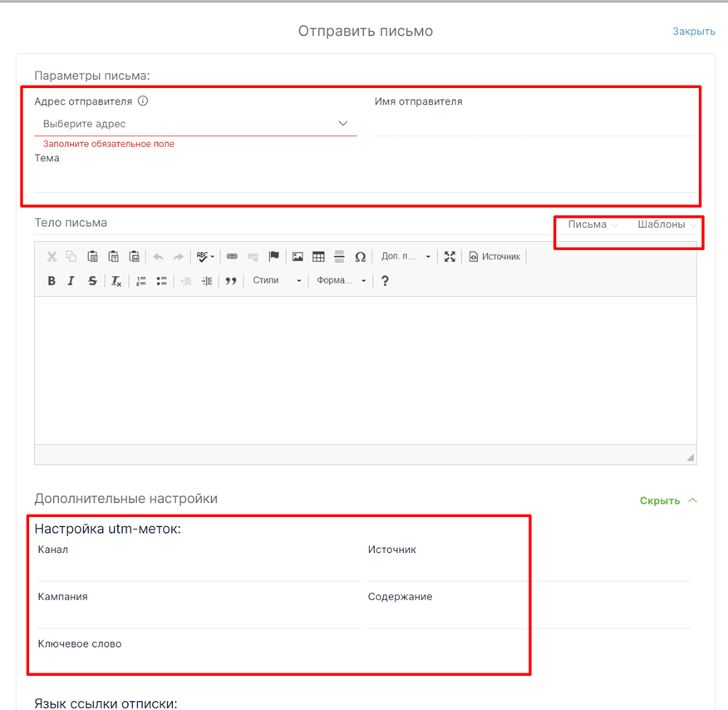Expand the Шаблоны templates dropdown

pos(667,224)
